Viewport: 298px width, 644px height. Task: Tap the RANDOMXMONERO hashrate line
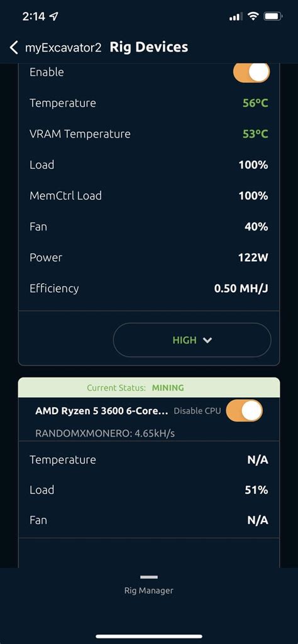click(105, 434)
